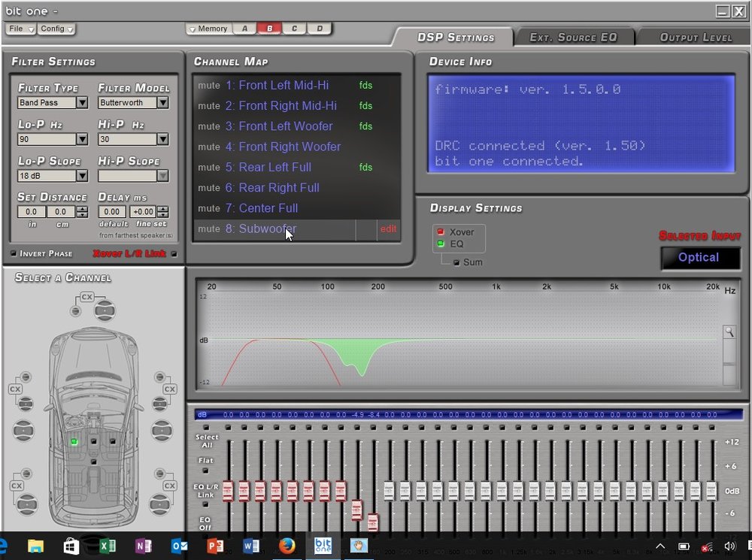This screenshot has width=752, height=560.
Task: Click the -8.4 dB EQ slider handle
Action: pyautogui.click(x=373, y=522)
